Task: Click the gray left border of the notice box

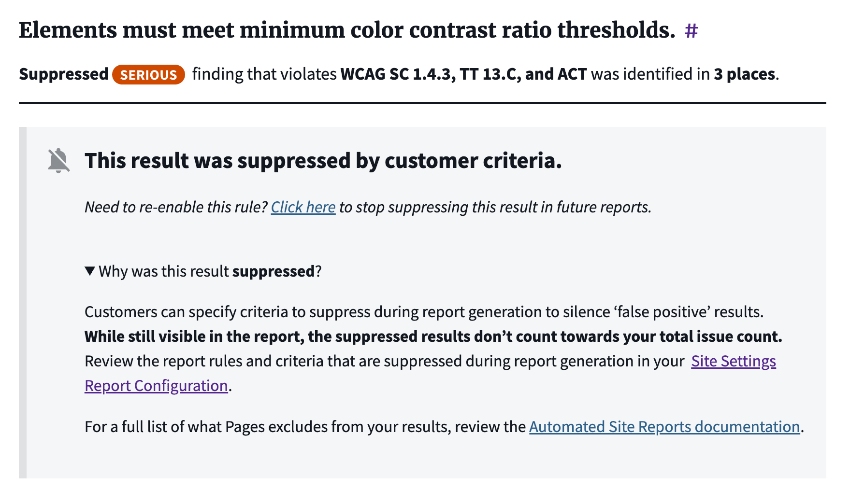Action: (x=22, y=302)
